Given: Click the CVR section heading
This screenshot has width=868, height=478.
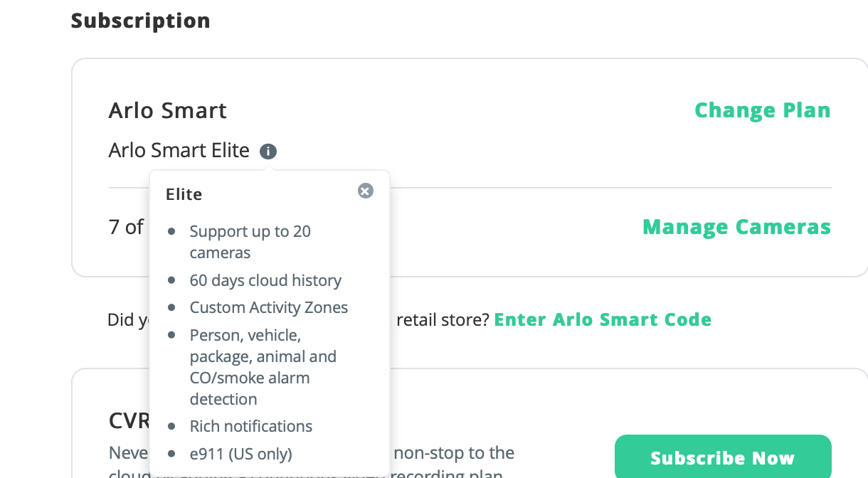Looking at the screenshot, I should (129, 420).
